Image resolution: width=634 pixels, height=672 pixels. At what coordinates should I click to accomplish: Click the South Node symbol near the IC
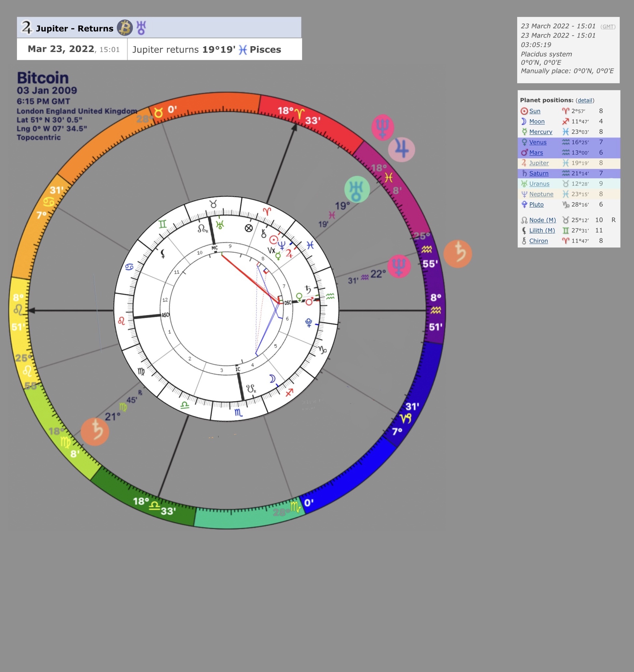pos(251,389)
